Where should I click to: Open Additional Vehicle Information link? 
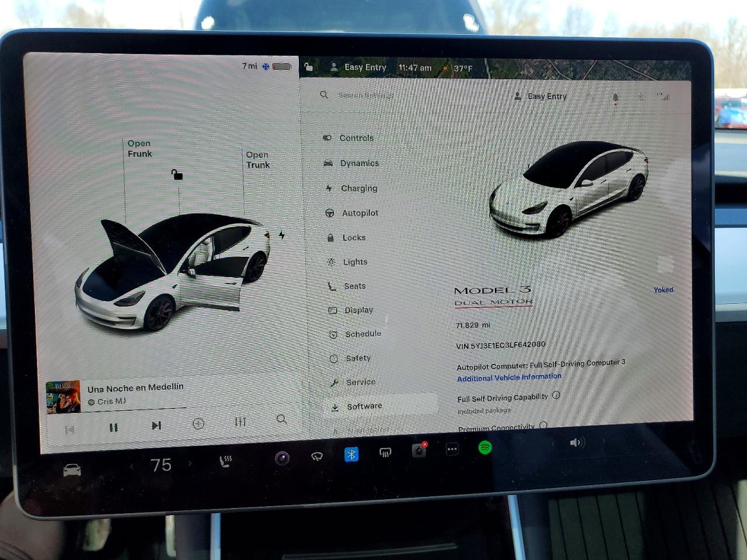tap(509, 377)
